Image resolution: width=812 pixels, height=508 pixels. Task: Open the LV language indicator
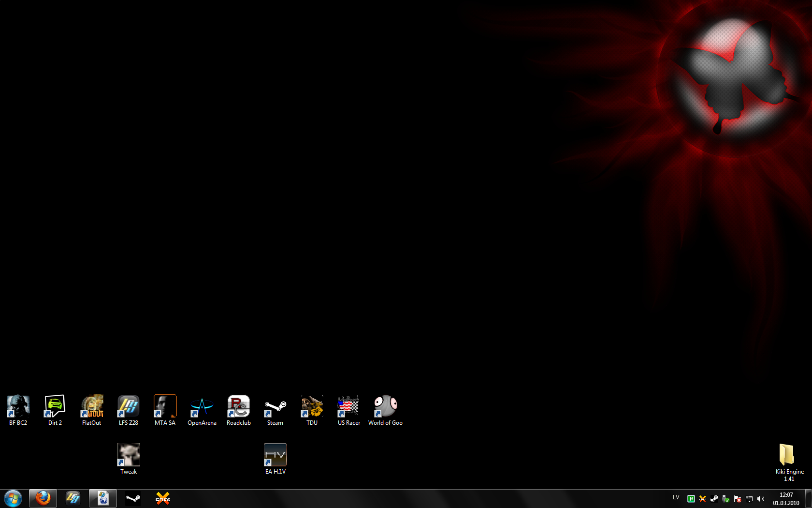[x=676, y=497]
